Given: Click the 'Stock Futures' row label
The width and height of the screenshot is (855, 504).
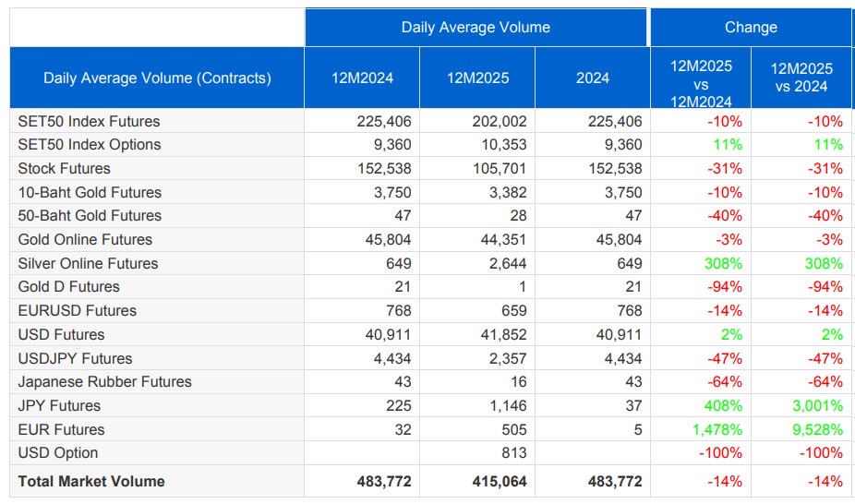Looking at the screenshot, I should (64, 169).
